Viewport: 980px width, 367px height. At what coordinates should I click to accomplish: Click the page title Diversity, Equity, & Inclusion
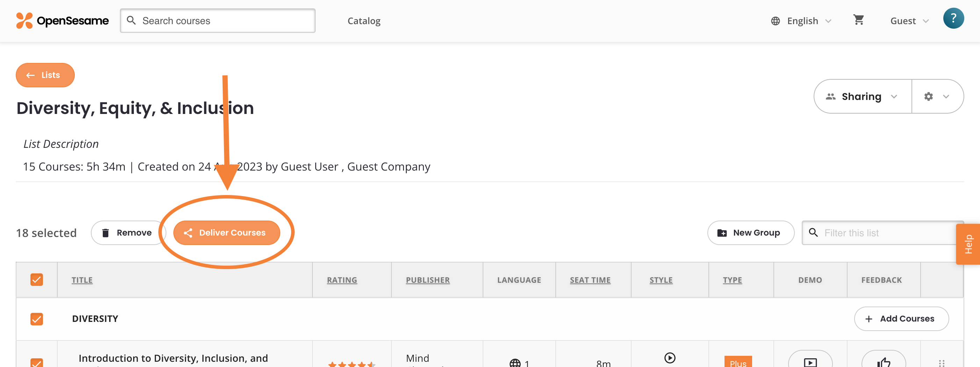135,108
